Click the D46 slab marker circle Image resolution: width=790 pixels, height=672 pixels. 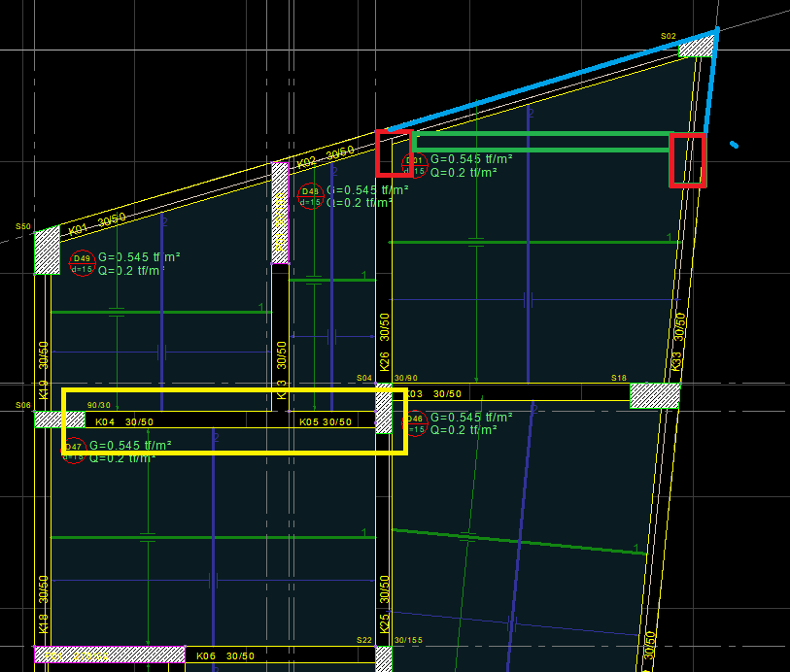point(414,423)
